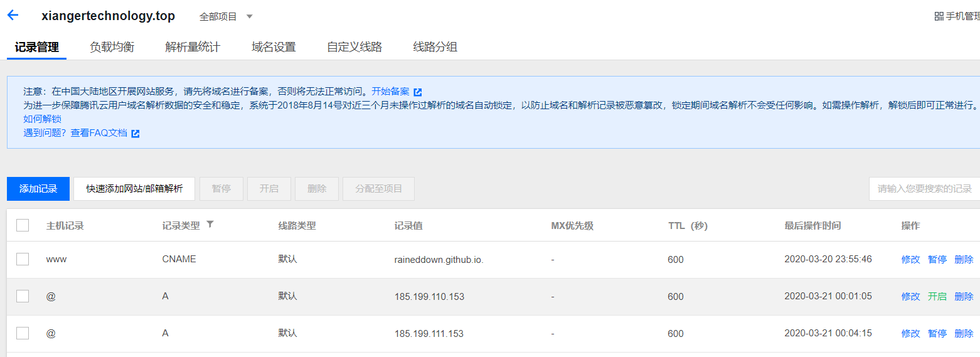Toggle the select-all checkbox in header

pyautogui.click(x=23, y=225)
